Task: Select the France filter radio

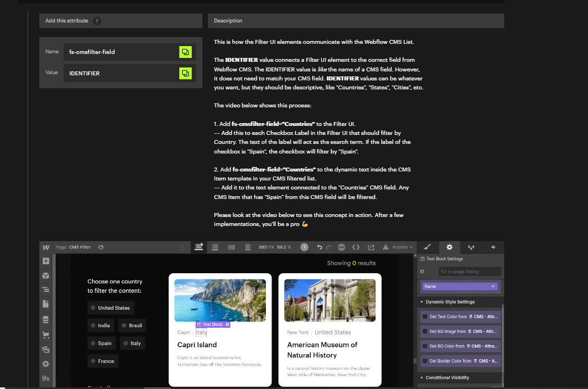Action: pos(93,361)
